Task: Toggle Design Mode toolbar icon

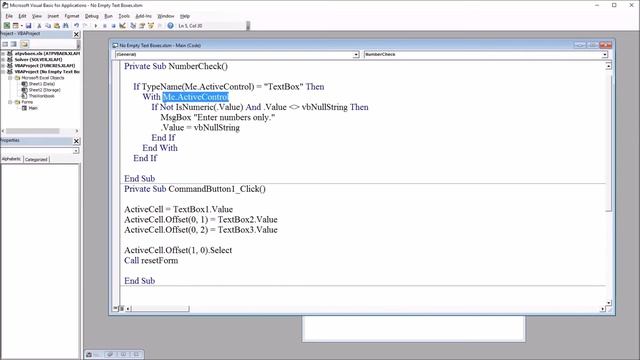Action: [x=122, y=26]
